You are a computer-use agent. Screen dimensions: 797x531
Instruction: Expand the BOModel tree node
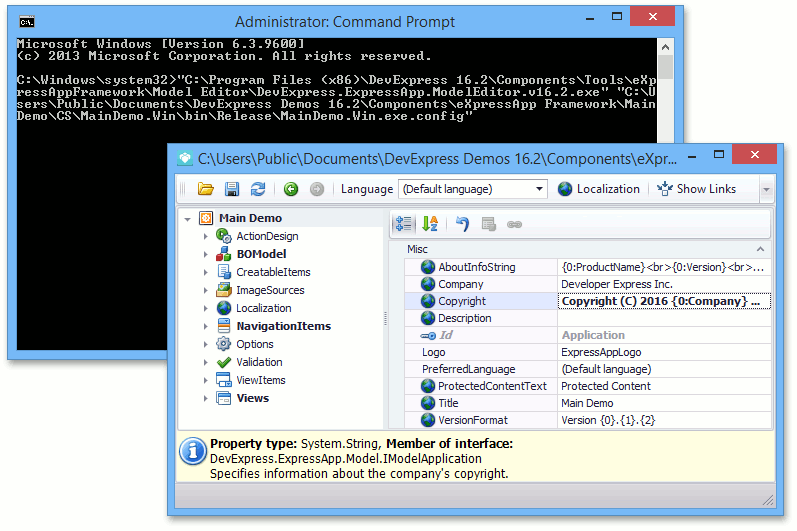[205, 254]
